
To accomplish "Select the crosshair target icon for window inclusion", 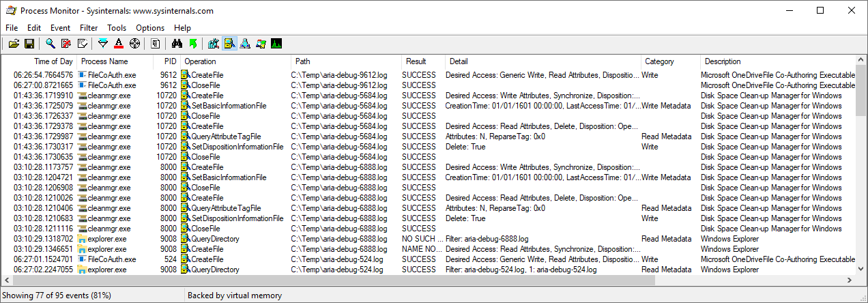I will (x=134, y=44).
